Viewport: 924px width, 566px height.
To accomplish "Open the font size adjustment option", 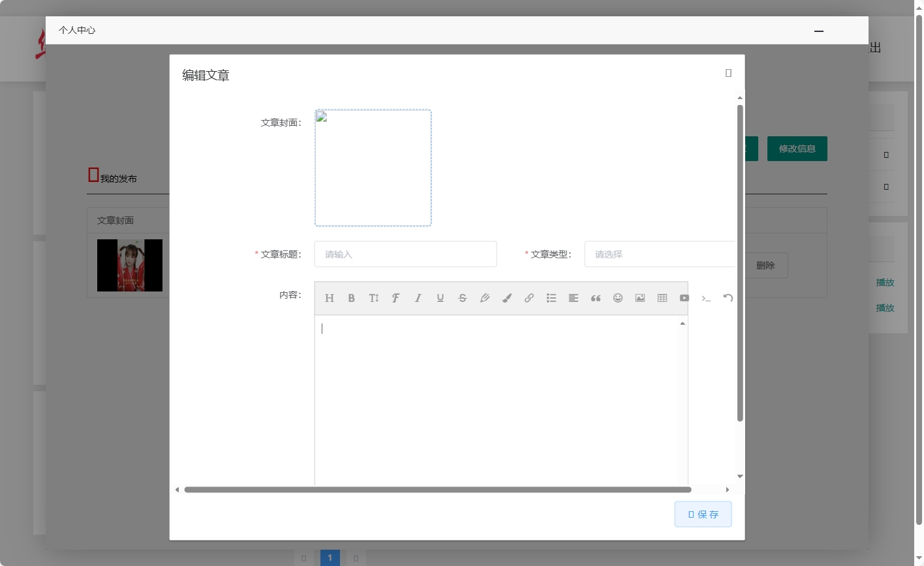I will coord(374,298).
